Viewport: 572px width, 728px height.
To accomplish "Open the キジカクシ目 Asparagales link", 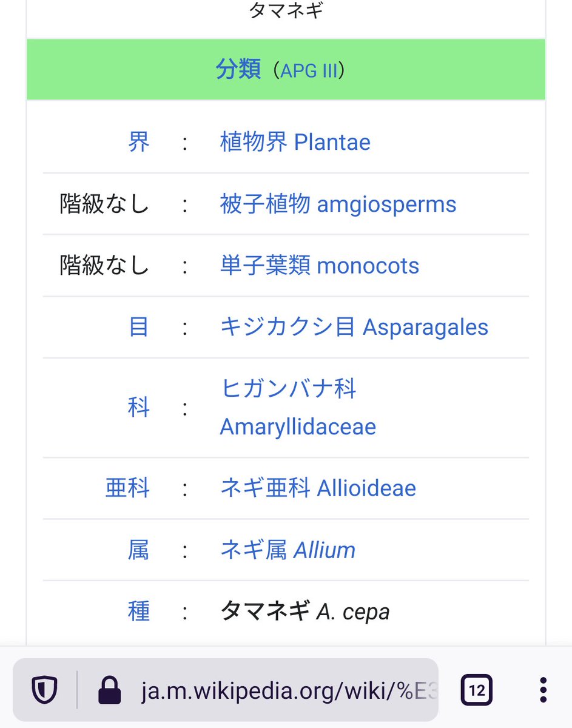I will 354,328.
